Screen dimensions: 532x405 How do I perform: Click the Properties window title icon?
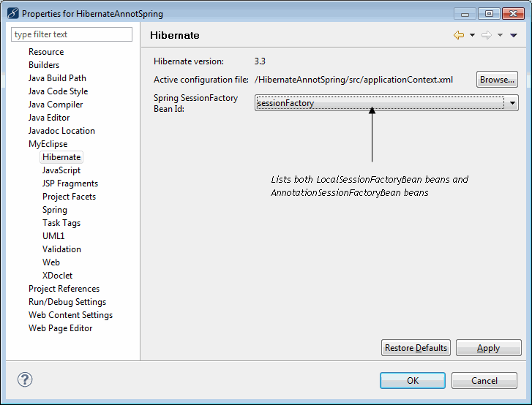pyautogui.click(x=12, y=13)
